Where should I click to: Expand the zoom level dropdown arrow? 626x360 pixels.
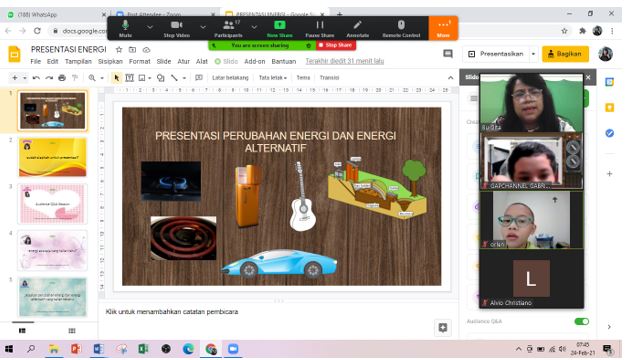102,78
